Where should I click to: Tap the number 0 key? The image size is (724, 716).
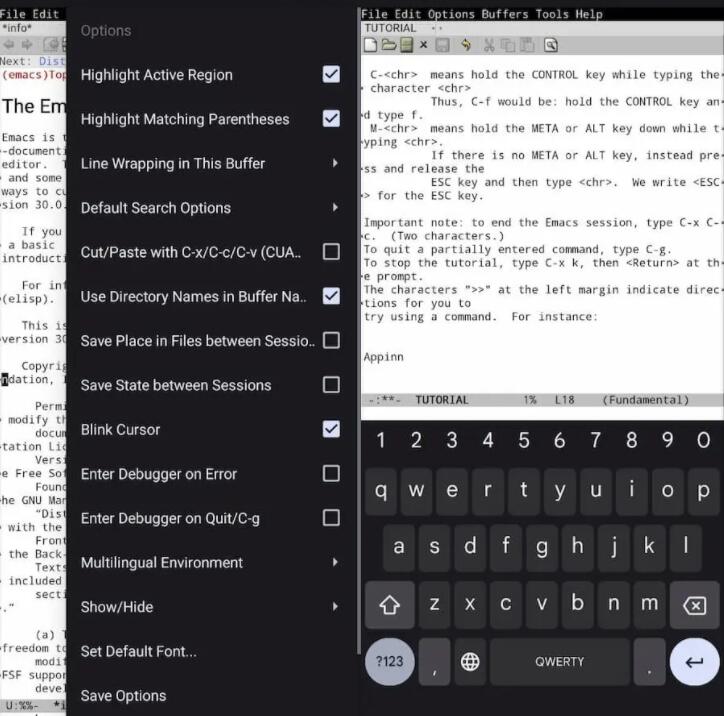(703, 440)
